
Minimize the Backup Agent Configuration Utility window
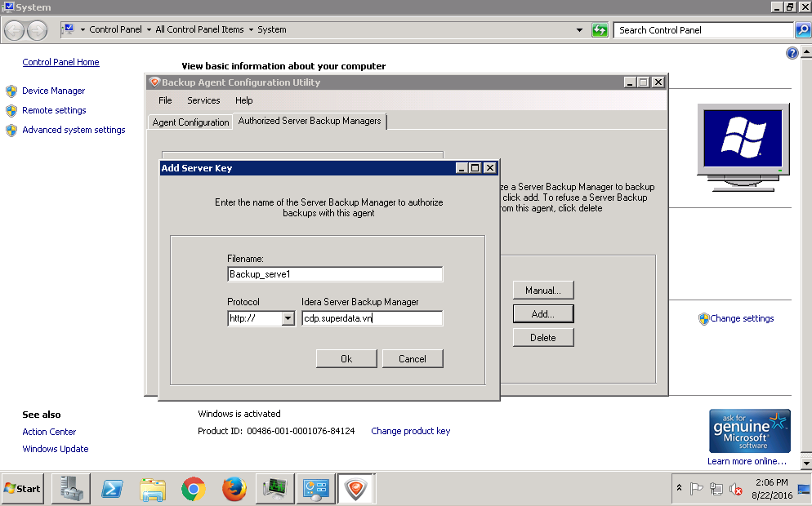630,82
